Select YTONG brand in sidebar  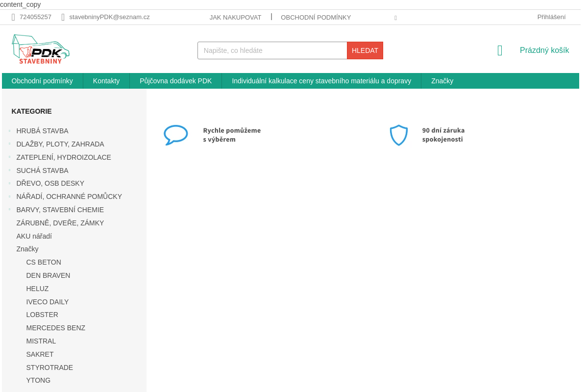tap(38, 380)
